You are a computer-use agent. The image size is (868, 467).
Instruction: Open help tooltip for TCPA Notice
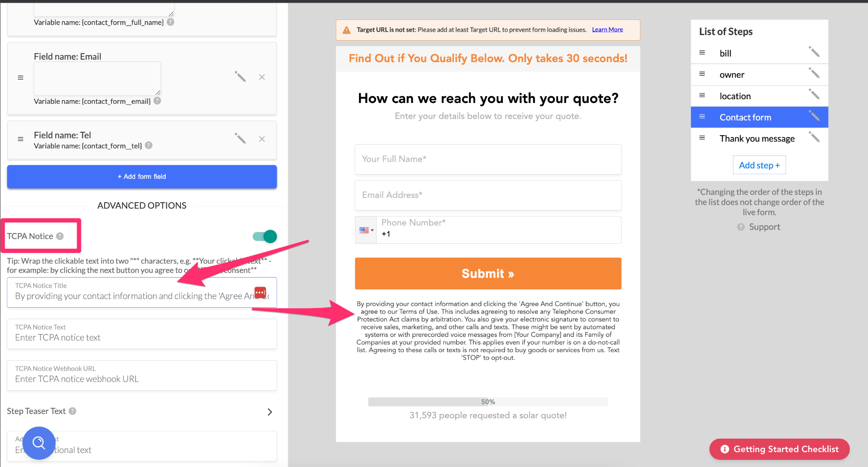[60, 236]
